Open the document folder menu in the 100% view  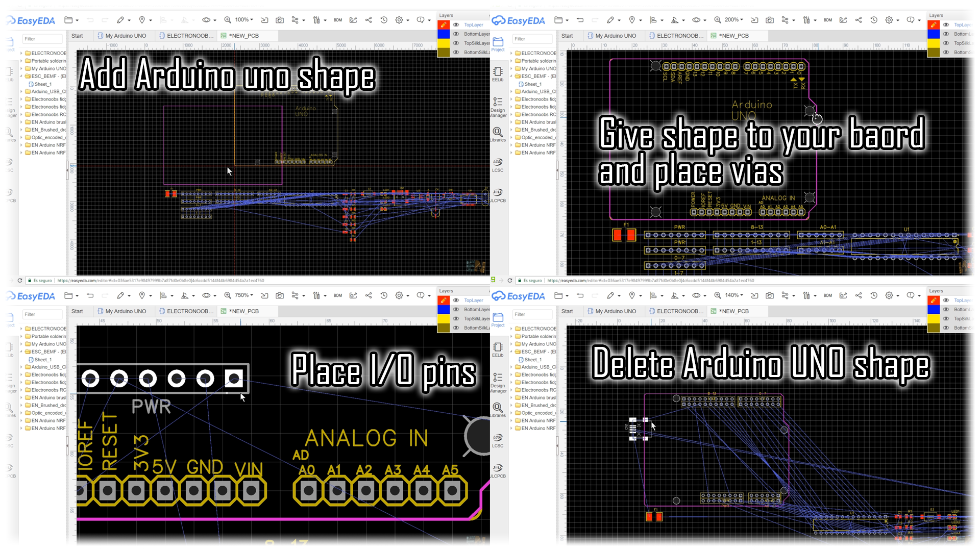[x=68, y=20]
